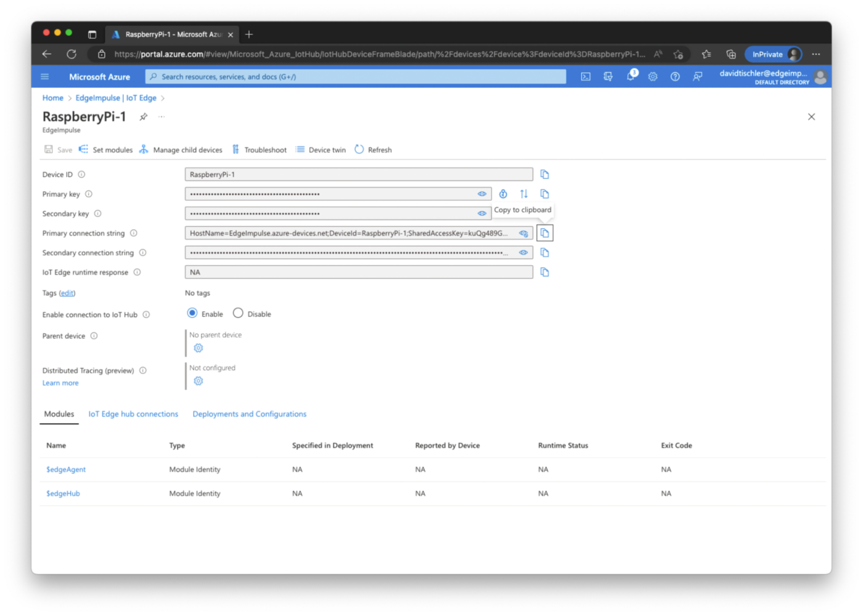Open the Azure portal hamburger menu

(x=44, y=76)
